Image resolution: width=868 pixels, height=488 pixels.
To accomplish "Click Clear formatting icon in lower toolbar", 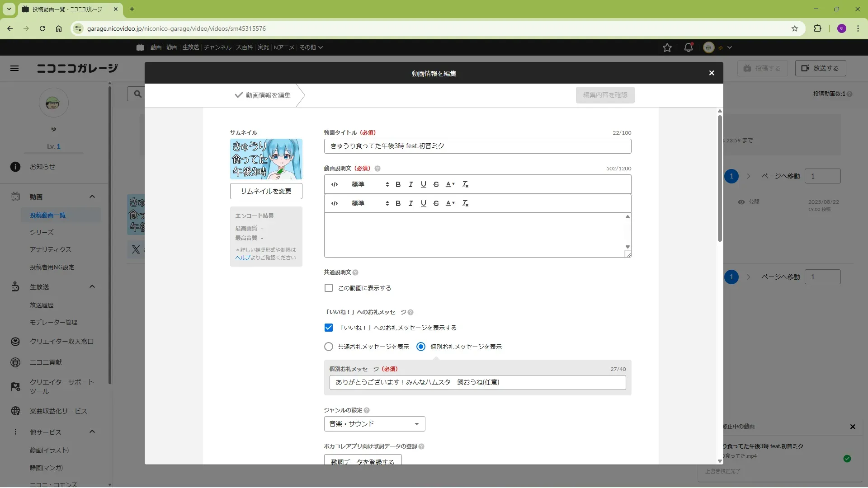I will (x=465, y=203).
